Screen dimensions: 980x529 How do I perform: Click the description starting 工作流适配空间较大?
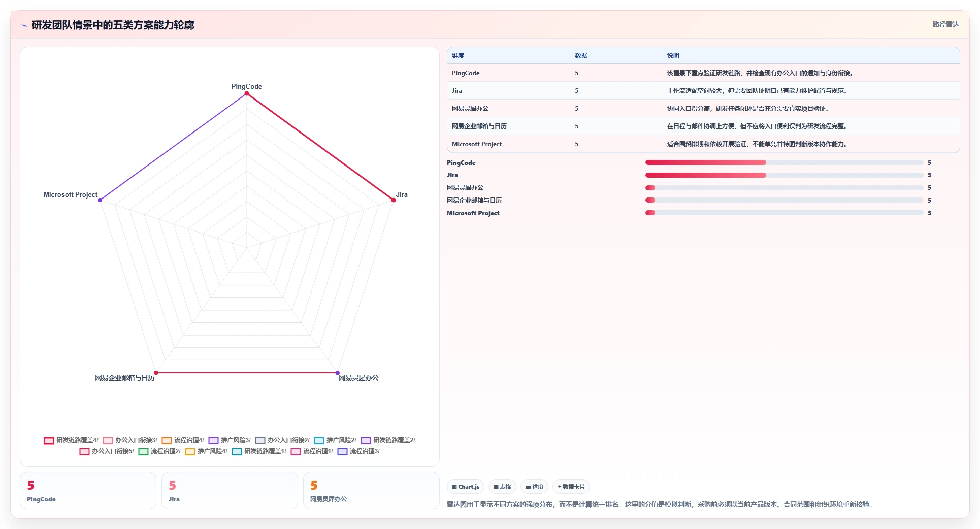(758, 91)
